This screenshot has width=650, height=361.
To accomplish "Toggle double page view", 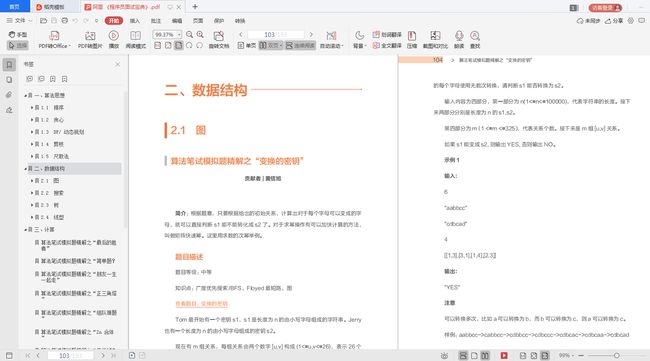I will 271,45.
